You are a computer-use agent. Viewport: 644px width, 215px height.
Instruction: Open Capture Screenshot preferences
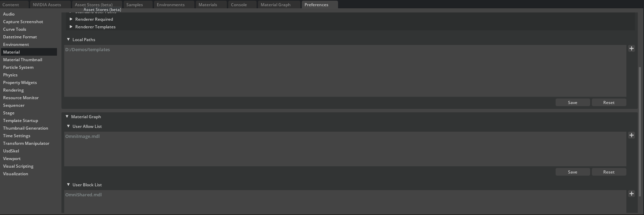coord(29,21)
